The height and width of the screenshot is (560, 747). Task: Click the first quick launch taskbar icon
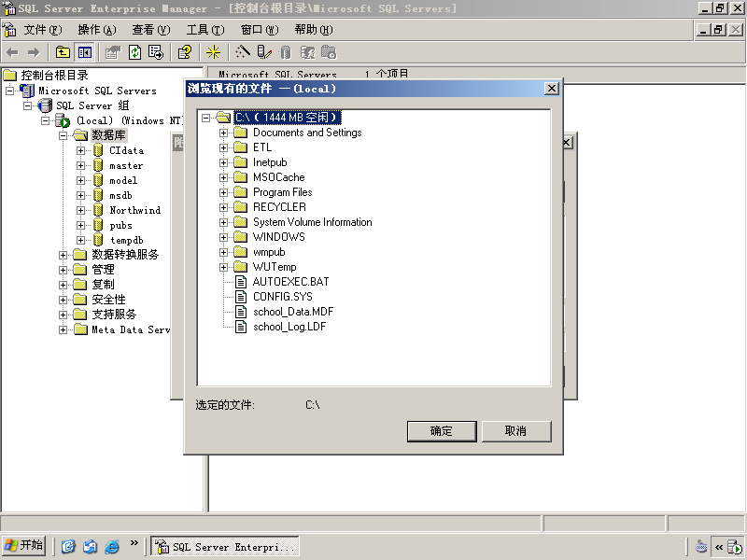68,546
